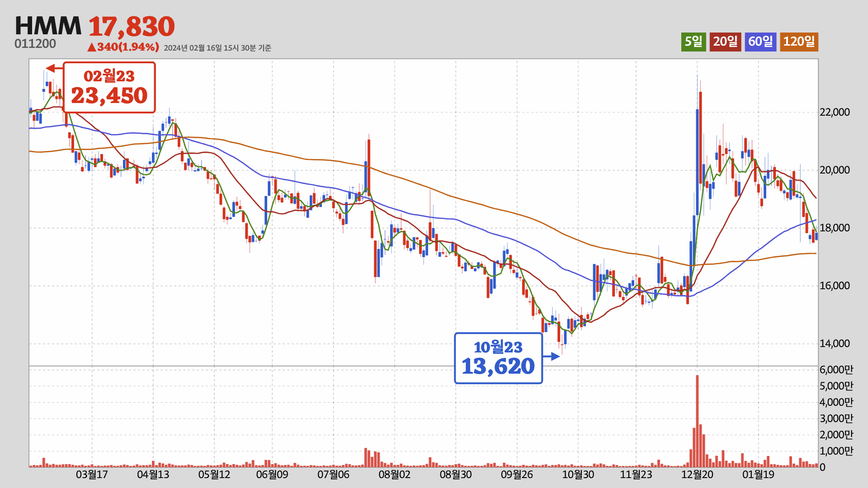
Task: Click the 03월17 date axis label
Action: point(92,474)
